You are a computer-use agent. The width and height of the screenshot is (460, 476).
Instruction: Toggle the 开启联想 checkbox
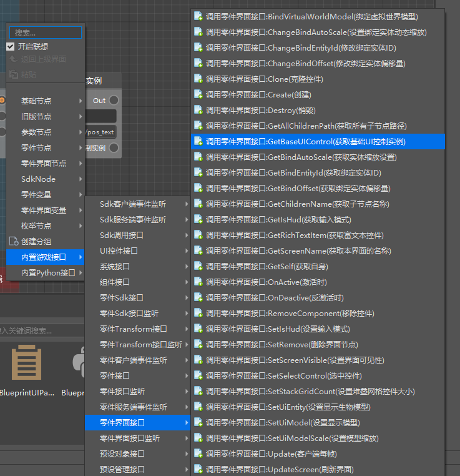point(11,46)
